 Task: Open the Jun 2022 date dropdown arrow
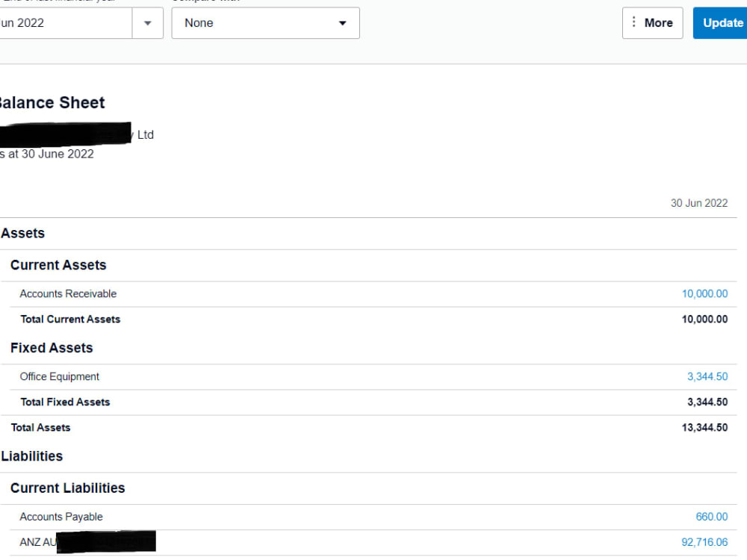147,22
